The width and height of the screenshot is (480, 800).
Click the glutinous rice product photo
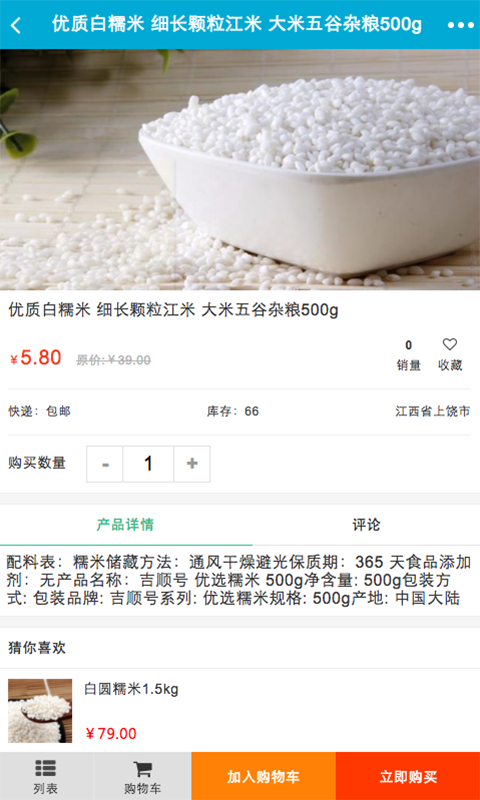(240, 169)
